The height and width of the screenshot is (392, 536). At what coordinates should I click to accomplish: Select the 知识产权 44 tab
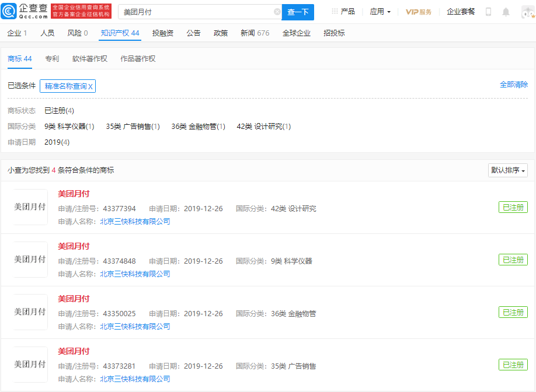pyautogui.click(x=120, y=33)
